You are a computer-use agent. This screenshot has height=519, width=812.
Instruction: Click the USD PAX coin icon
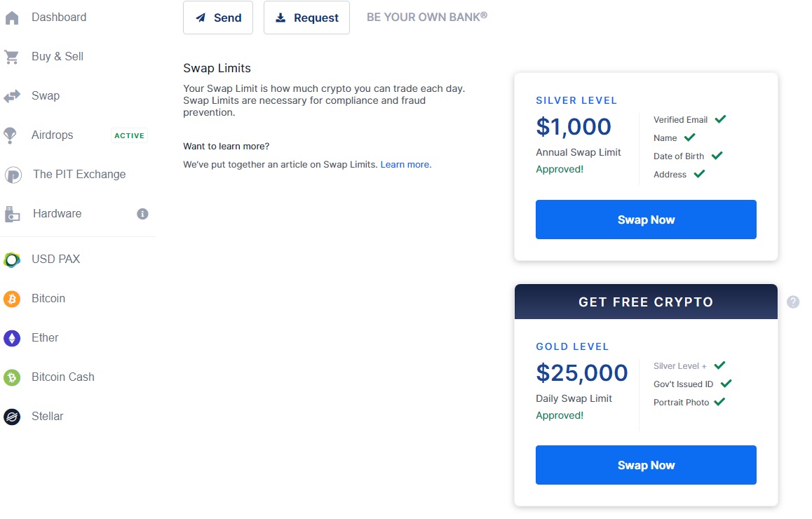12,259
